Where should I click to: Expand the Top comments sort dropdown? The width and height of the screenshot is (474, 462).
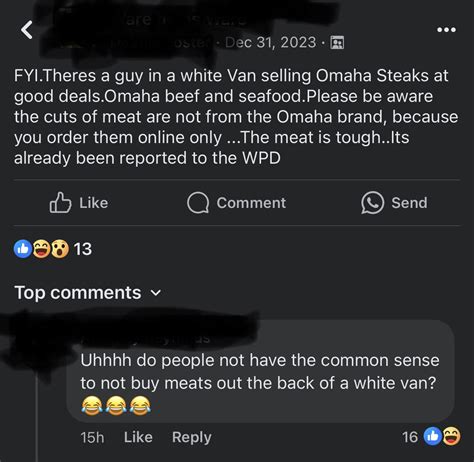point(88,293)
